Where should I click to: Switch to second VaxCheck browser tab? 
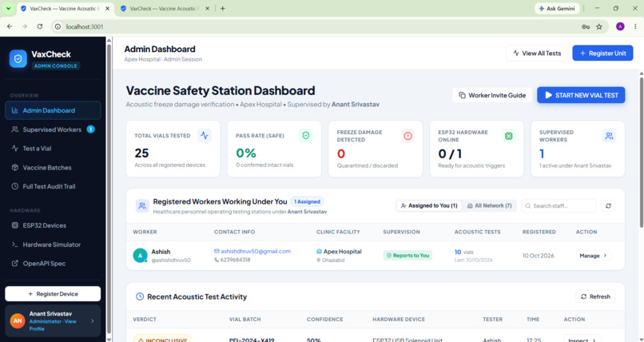pos(165,8)
